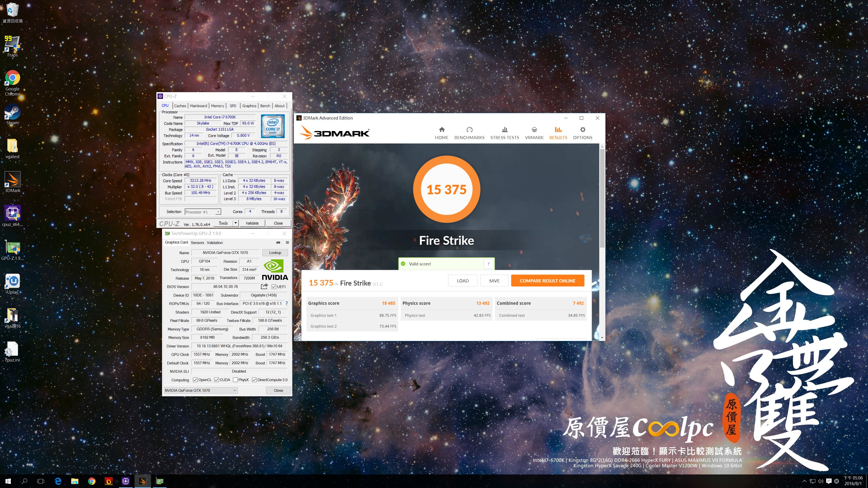Image resolution: width=868 pixels, height=488 pixels.
Task: Toggle CUDA checkbox in GPU-Z
Action: [217, 380]
